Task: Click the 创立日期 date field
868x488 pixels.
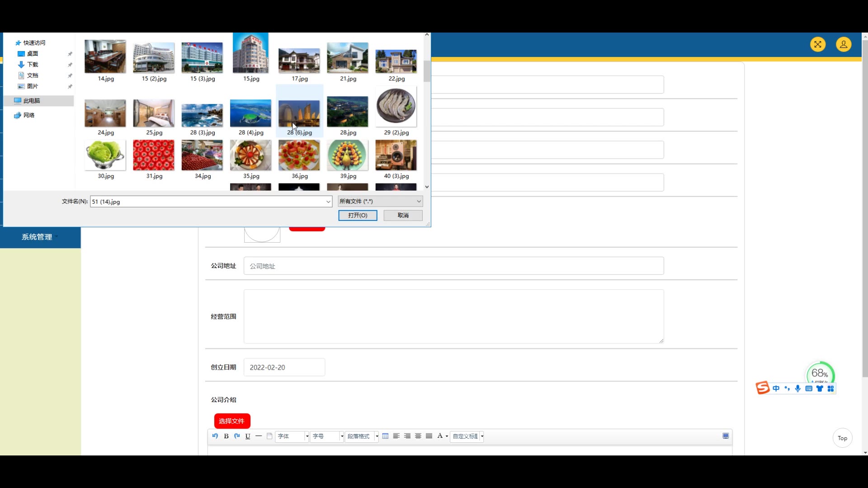Action: coord(284,367)
